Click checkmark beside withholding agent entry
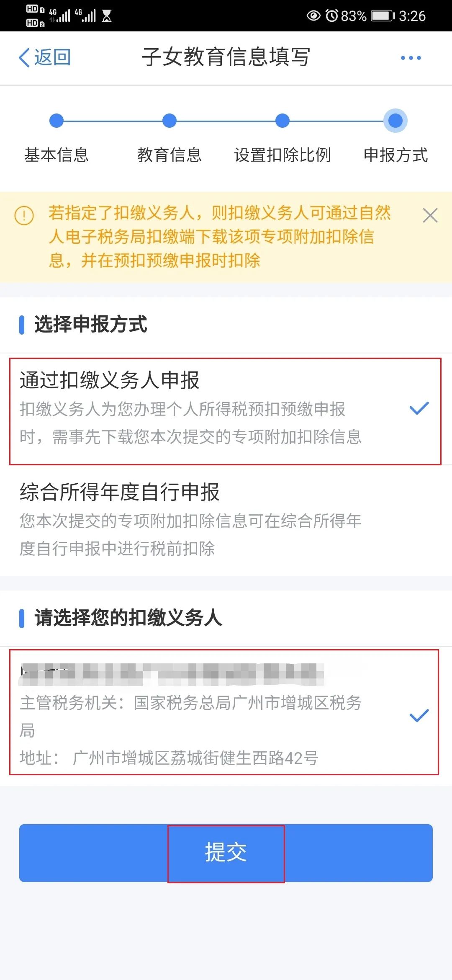The image size is (452, 980). click(x=419, y=715)
